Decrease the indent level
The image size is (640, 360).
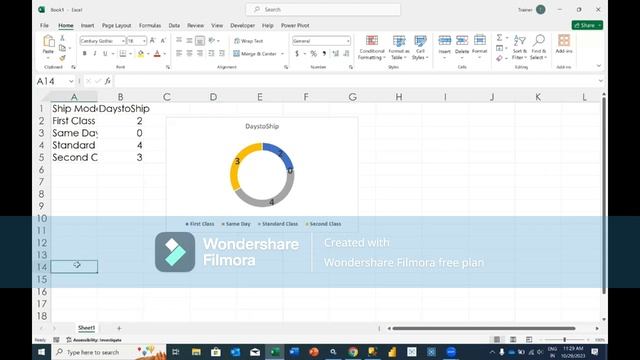(211, 53)
